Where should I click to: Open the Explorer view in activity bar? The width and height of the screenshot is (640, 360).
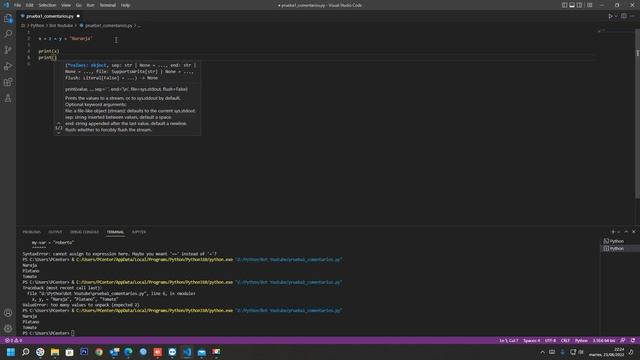[x=8, y=18]
